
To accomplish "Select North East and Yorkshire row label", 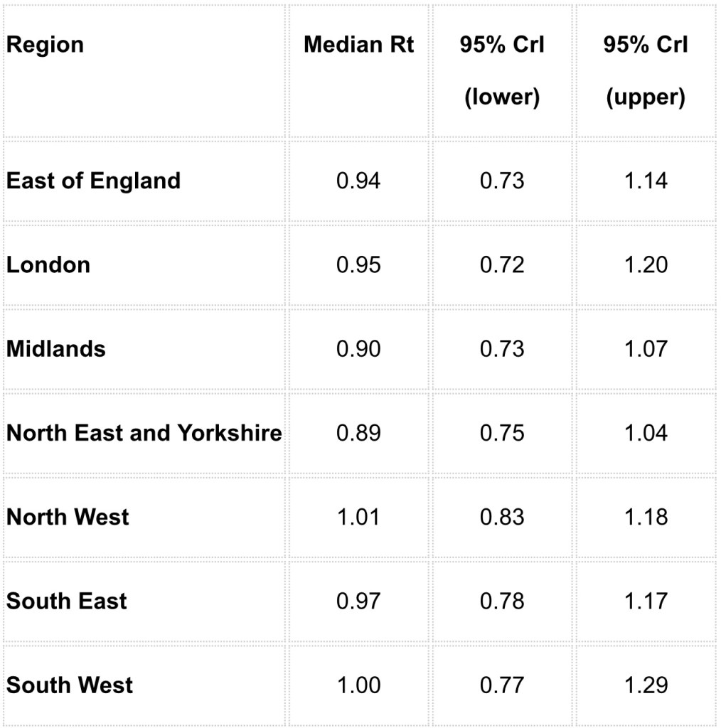I will click(x=144, y=432).
